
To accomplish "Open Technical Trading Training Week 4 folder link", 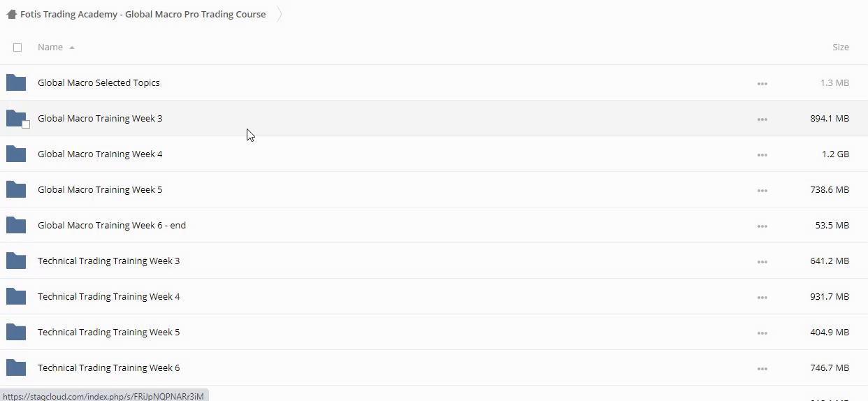I will [108, 297].
